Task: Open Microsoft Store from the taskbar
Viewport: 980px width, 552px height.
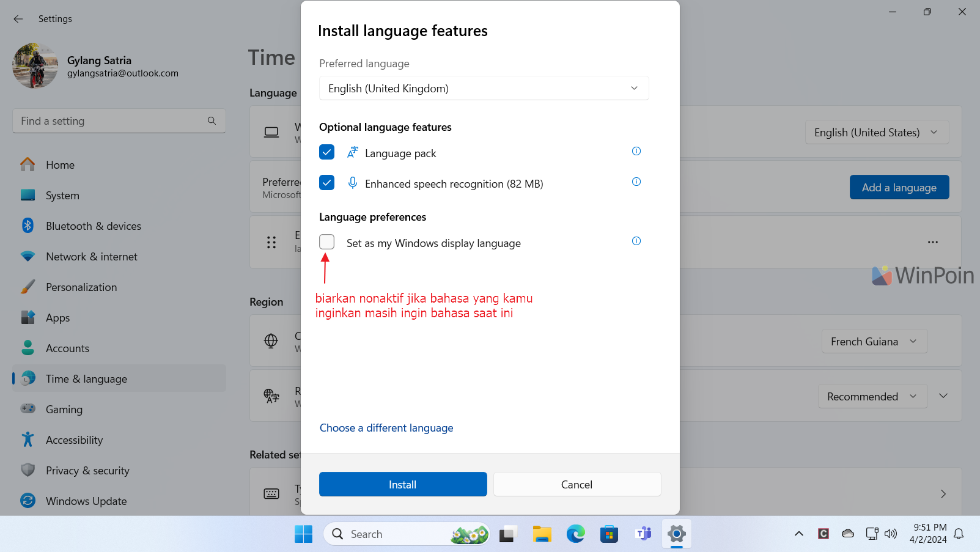Action: click(x=609, y=534)
